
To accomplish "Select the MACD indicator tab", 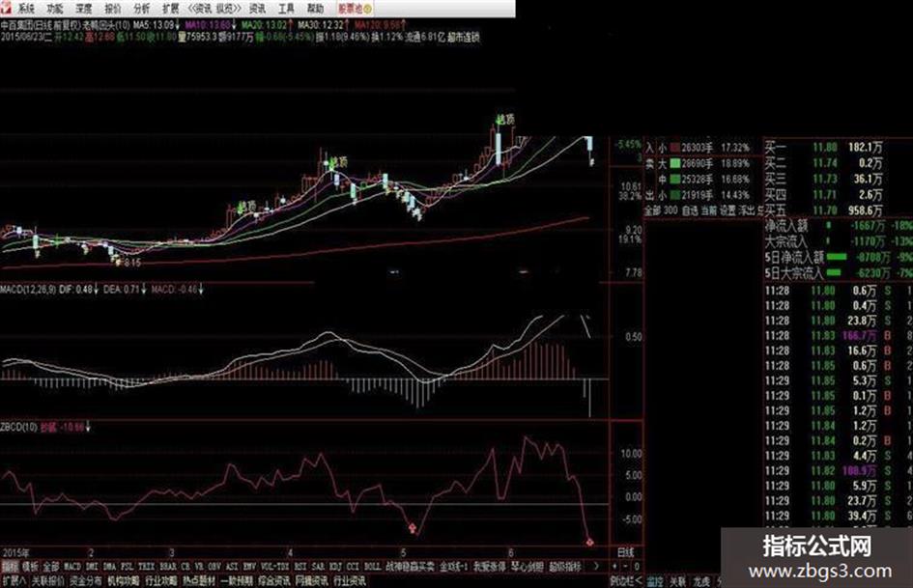I will 72,566.
